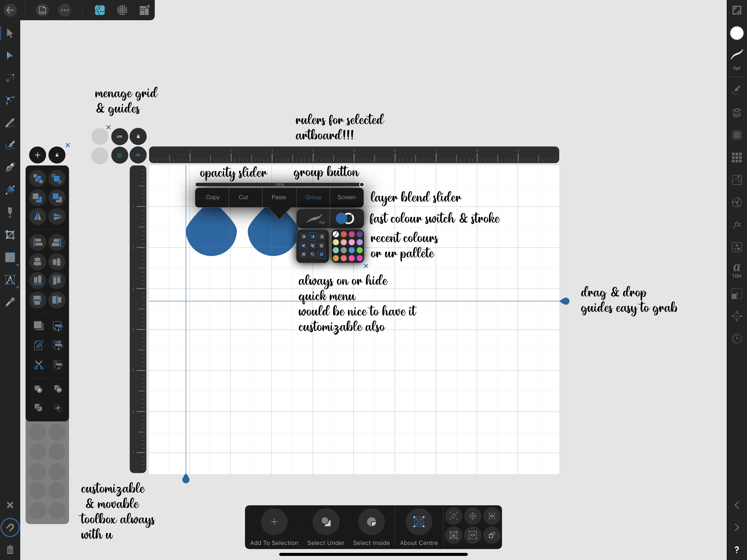Viewport: 747px width, 560px height.
Task: Click the Group button in context menu
Action: click(312, 197)
